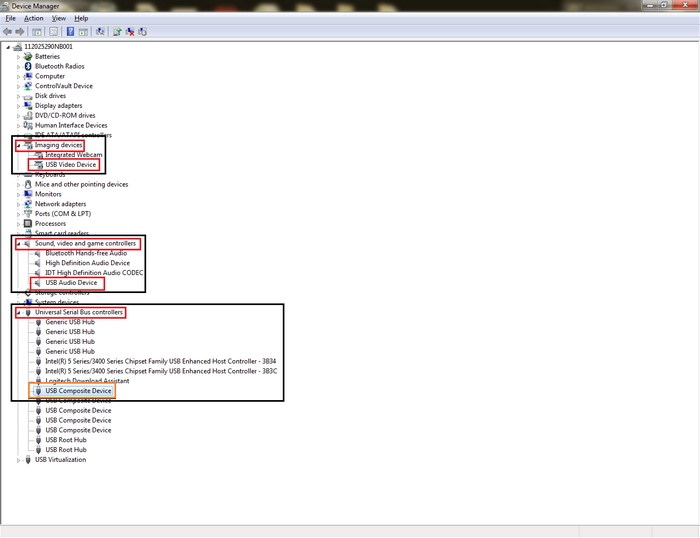
Task: Open the File menu
Action: [x=10, y=18]
